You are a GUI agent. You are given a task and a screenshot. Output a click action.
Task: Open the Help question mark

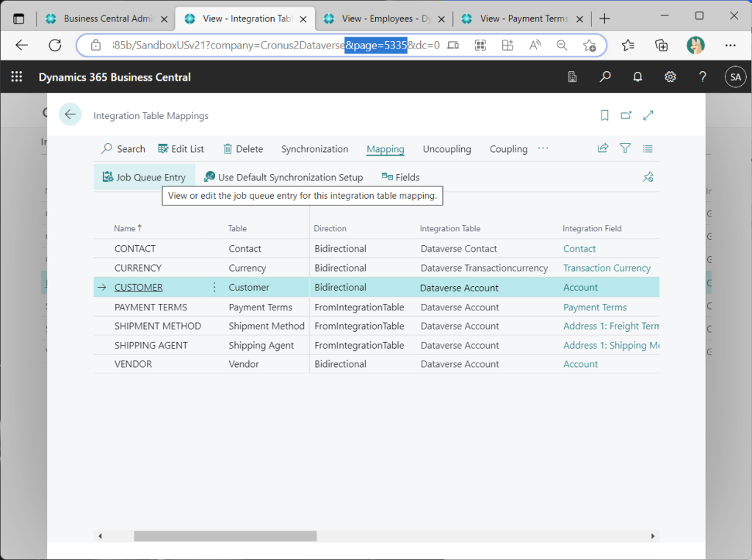click(x=703, y=77)
